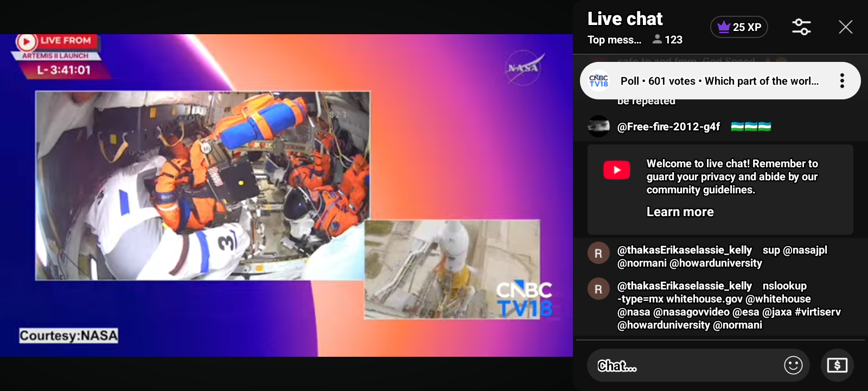Image resolution: width=868 pixels, height=391 pixels.
Task: Tap the 123 viewers count
Action: (x=667, y=40)
